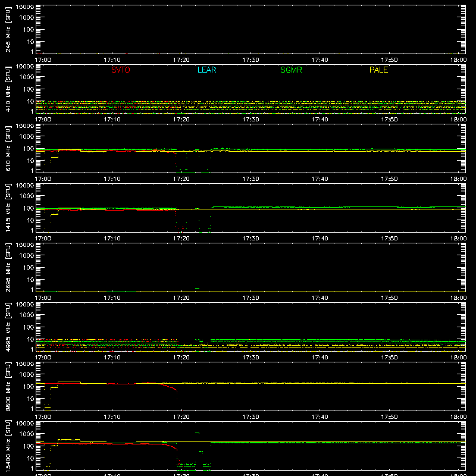Click 18:00 under the 245 MHz panel
Viewport: 476px width, 476px height.
[x=458, y=60]
